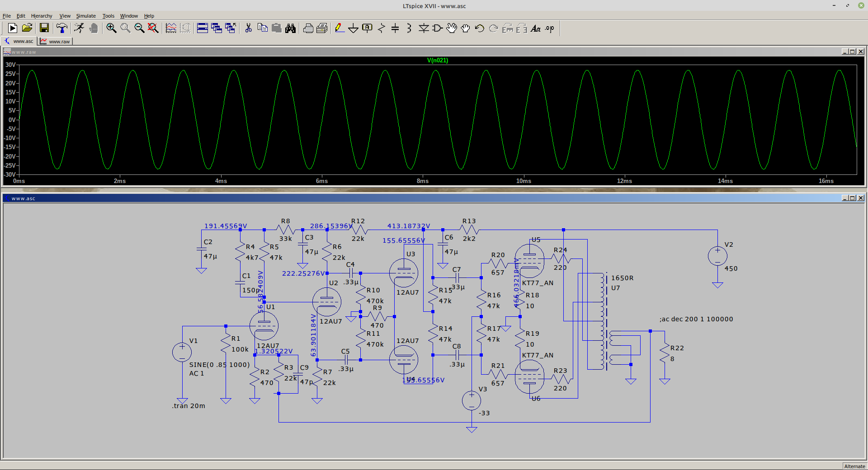Click the Undo arrow icon
The width and height of the screenshot is (868, 470).
[480, 28]
